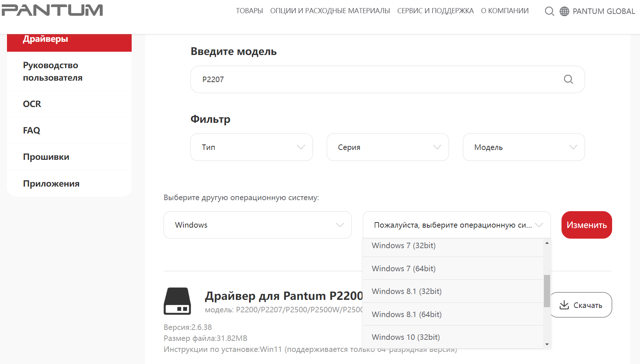Choose Windows 10 (32bit) option
The image size is (640, 364).
pos(453,337)
